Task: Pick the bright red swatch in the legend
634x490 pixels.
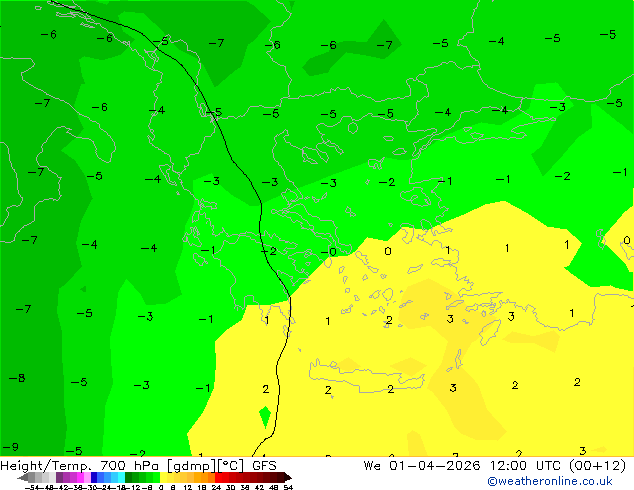Action: [218, 477]
